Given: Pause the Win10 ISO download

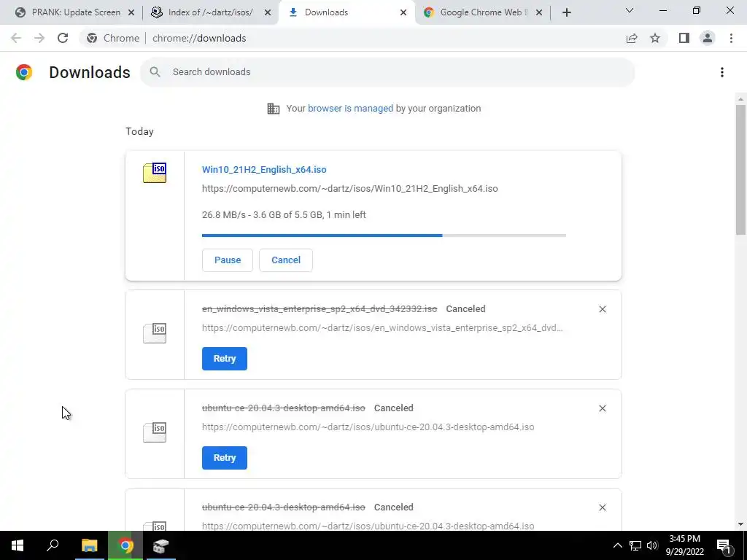Looking at the screenshot, I should pyautogui.click(x=228, y=260).
